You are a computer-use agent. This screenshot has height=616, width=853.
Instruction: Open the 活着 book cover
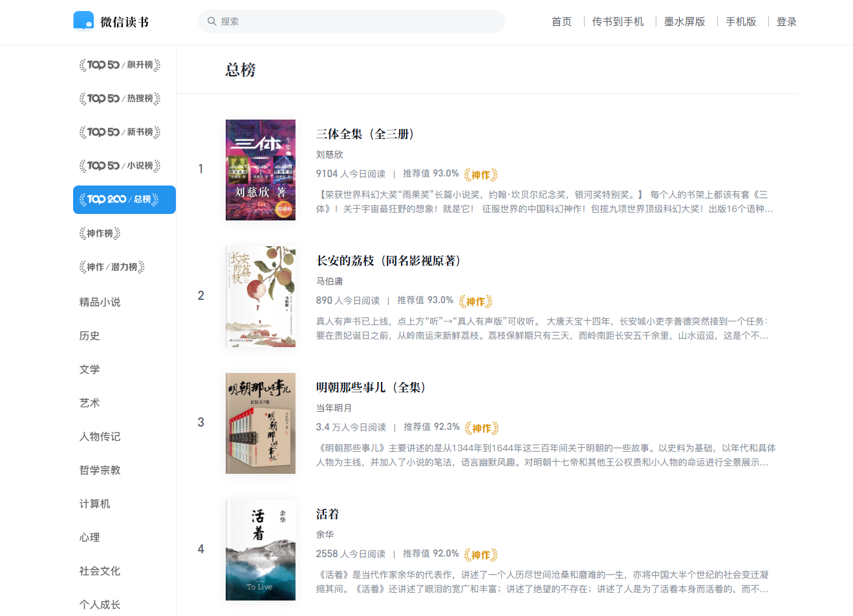pos(261,550)
